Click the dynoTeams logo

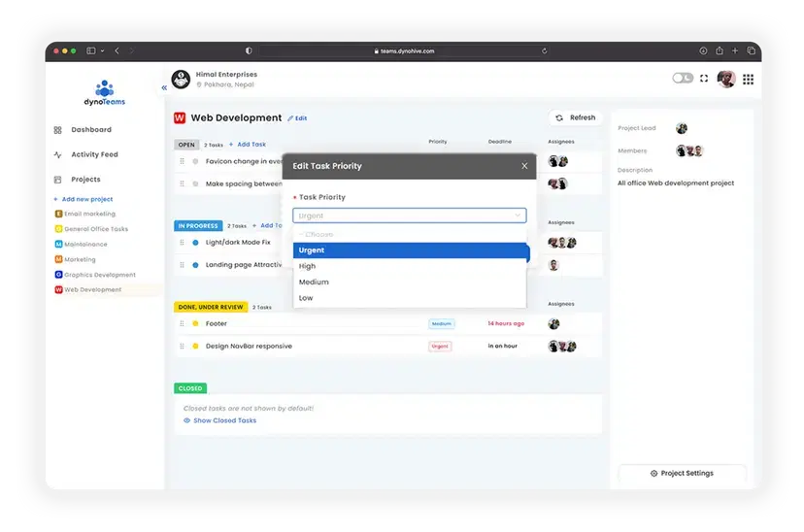pyautogui.click(x=105, y=93)
